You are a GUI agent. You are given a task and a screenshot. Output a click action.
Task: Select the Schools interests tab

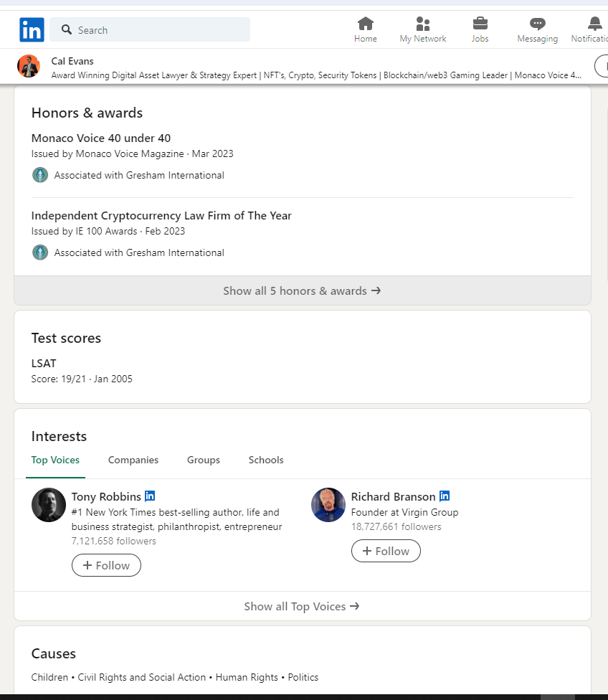tap(266, 460)
